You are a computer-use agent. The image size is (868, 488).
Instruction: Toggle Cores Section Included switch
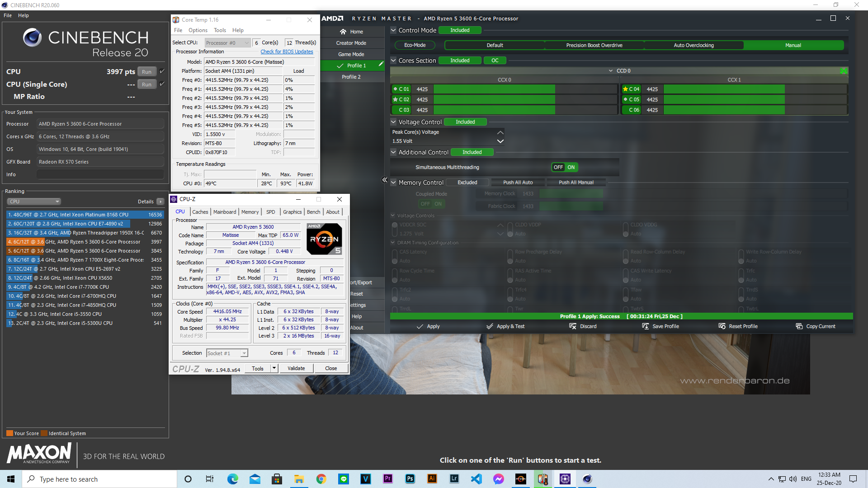[x=460, y=61]
